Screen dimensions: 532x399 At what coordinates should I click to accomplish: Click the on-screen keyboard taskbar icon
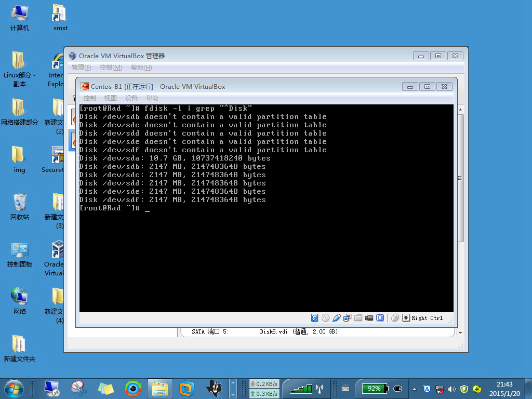click(345, 388)
